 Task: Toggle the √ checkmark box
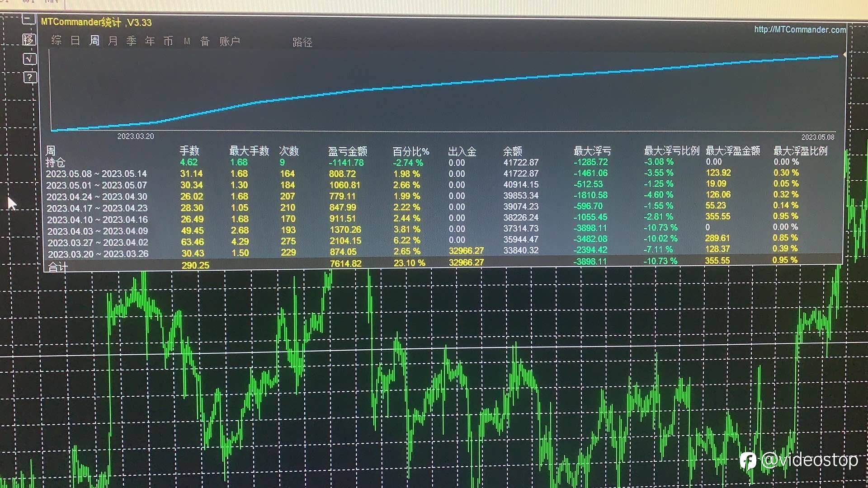point(29,59)
